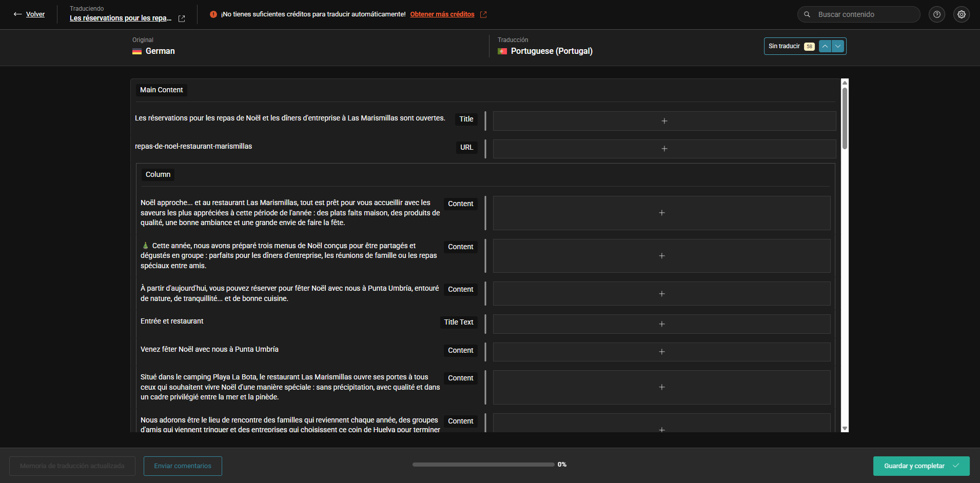Viewport: 980px width, 483px height.
Task: Click the translation progress bar
Action: tap(483, 465)
